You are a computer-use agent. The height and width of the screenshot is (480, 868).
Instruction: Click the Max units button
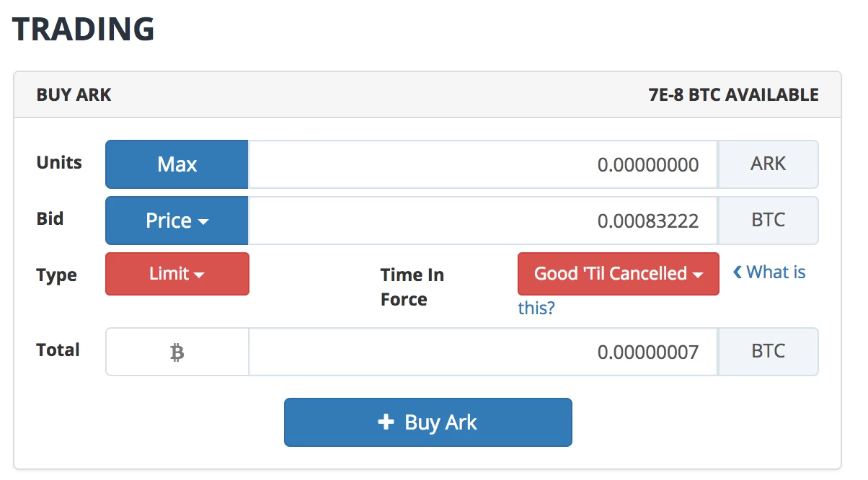(x=177, y=164)
